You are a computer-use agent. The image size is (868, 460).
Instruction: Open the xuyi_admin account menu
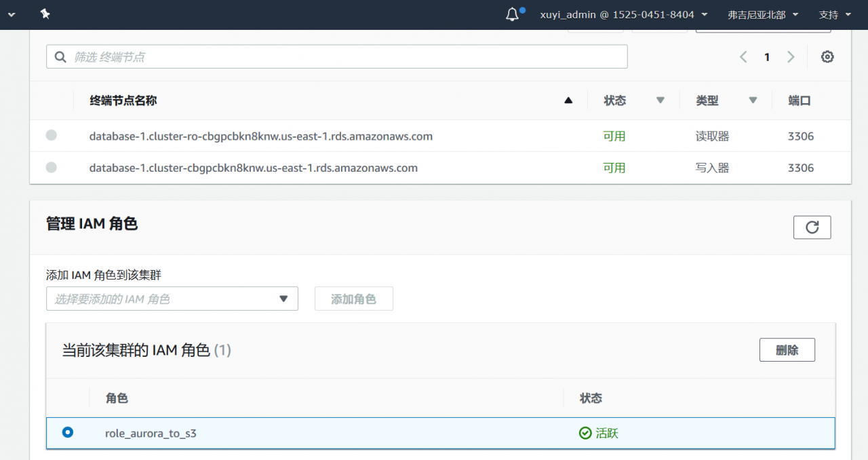624,14
